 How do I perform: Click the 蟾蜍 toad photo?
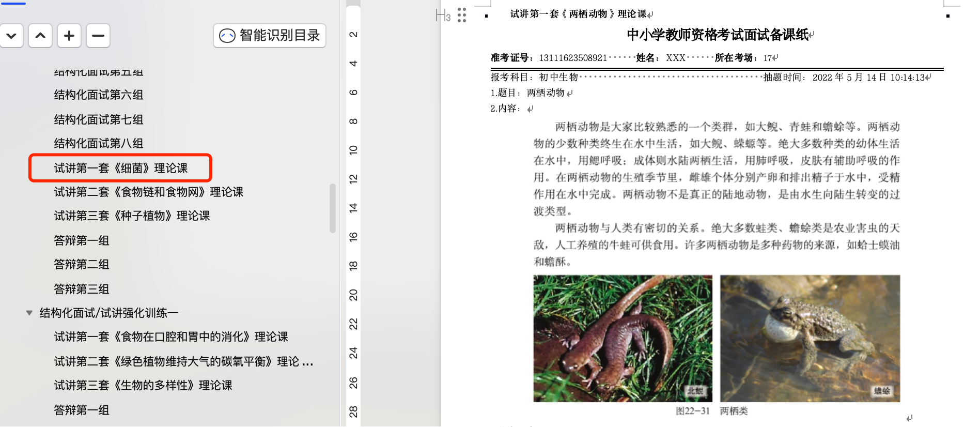(x=810, y=338)
